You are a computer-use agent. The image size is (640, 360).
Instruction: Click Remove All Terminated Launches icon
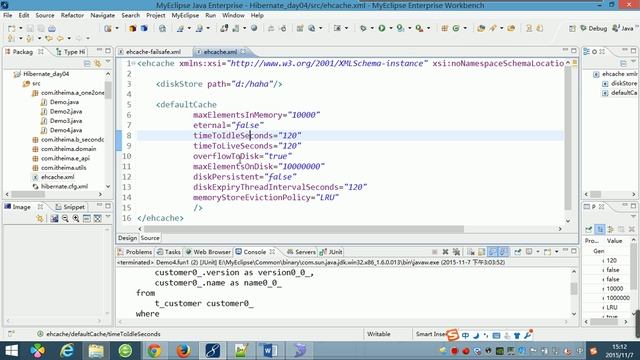tap(456, 252)
